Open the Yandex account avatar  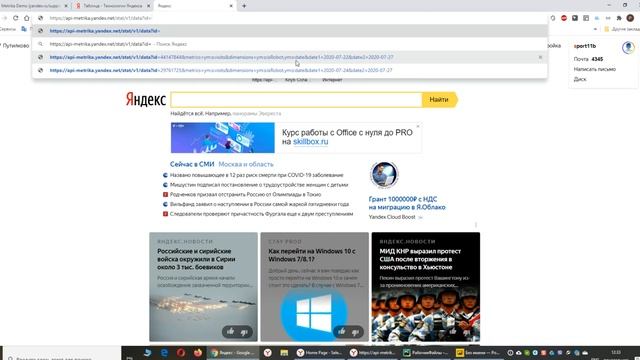click(x=628, y=47)
